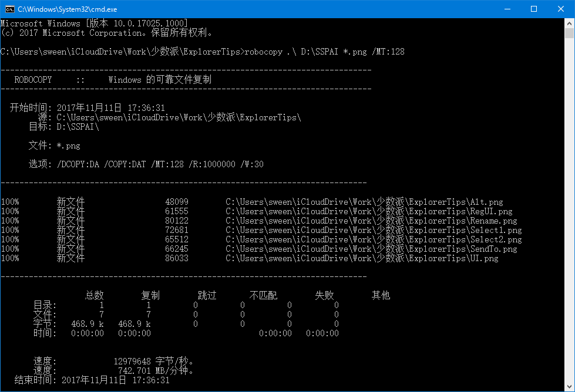Image resolution: width=575 pixels, height=392 pixels.
Task: Click file size value 66245
Action: click(x=177, y=249)
